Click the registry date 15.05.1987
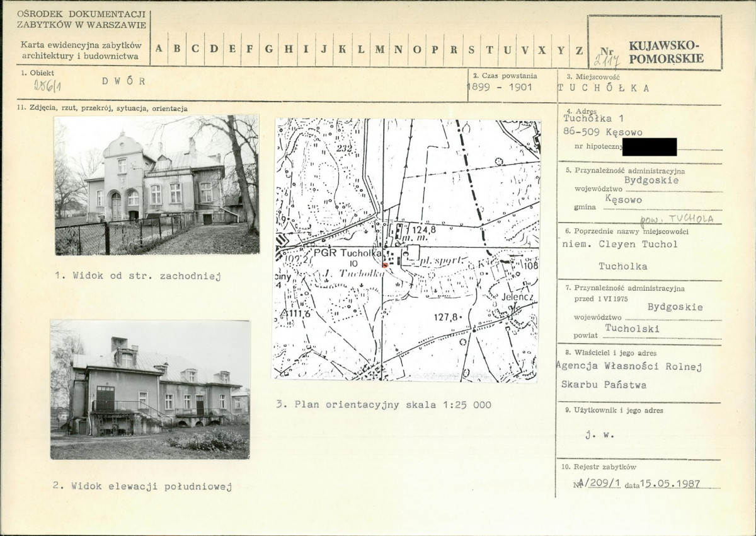Viewport: 756px width, 536px height. coord(670,484)
